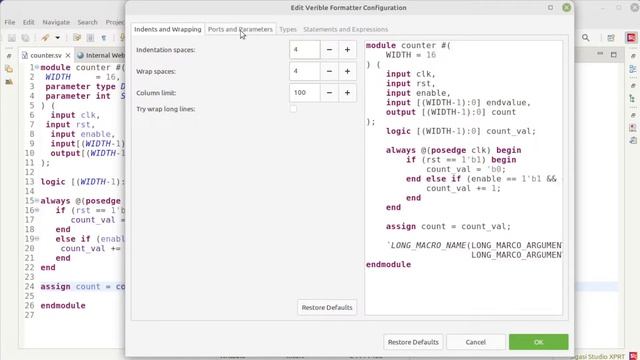The height and width of the screenshot is (360, 640).
Task: Increase the Wrap spaces value with the plus button
Action: pyautogui.click(x=347, y=71)
